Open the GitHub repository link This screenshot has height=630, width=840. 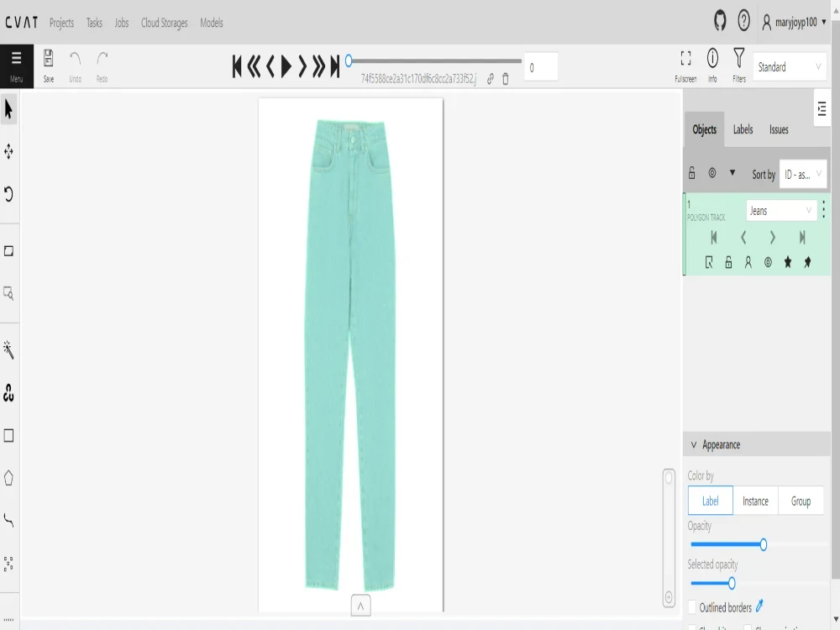[x=720, y=22]
